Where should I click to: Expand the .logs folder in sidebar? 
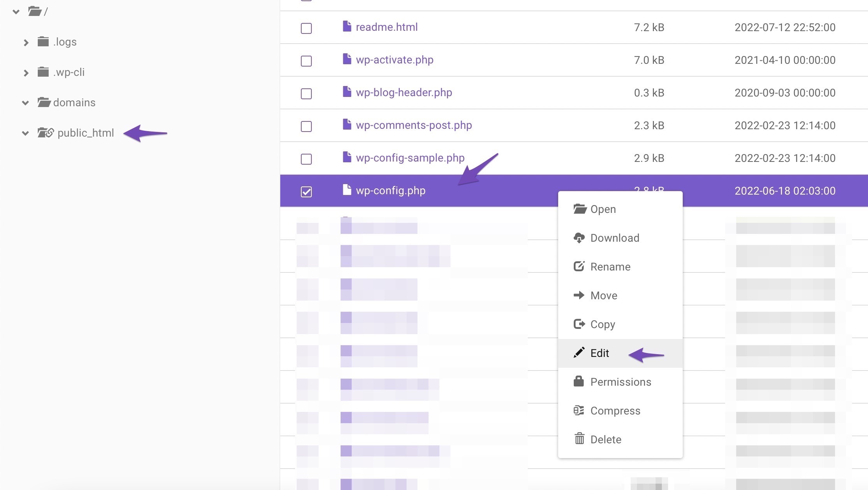point(26,42)
